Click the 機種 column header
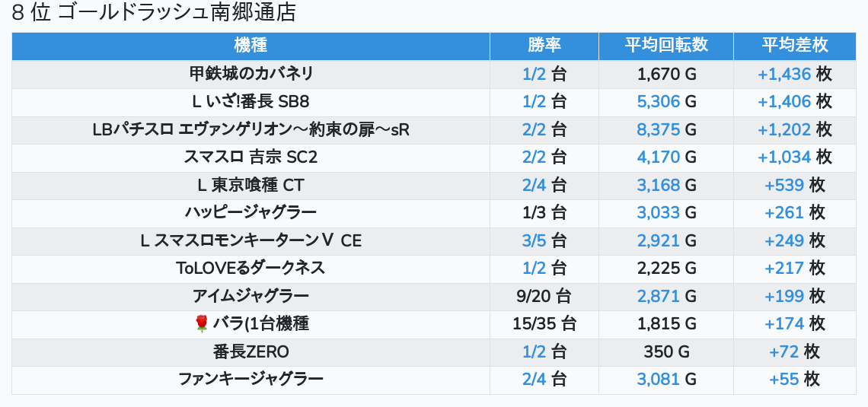 pyautogui.click(x=251, y=46)
